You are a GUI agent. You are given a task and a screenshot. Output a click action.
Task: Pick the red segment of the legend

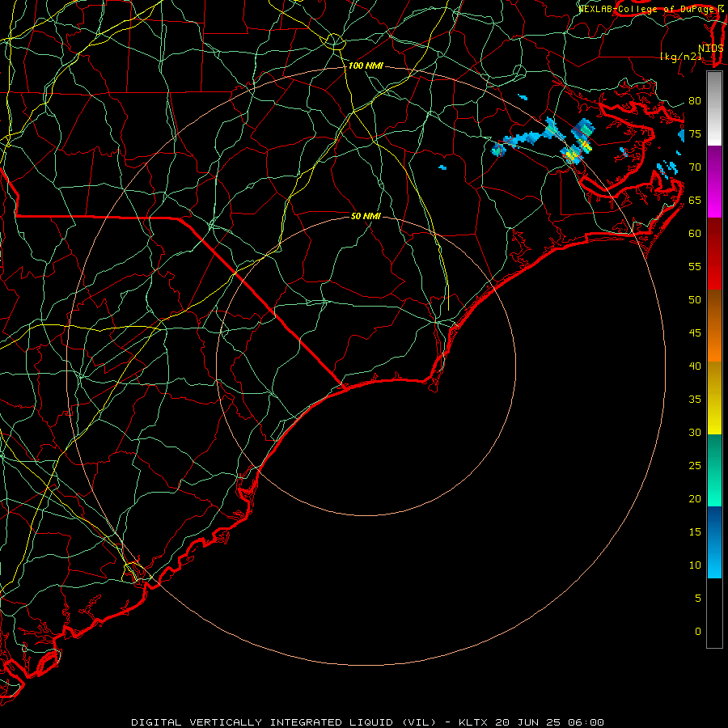tap(714, 254)
